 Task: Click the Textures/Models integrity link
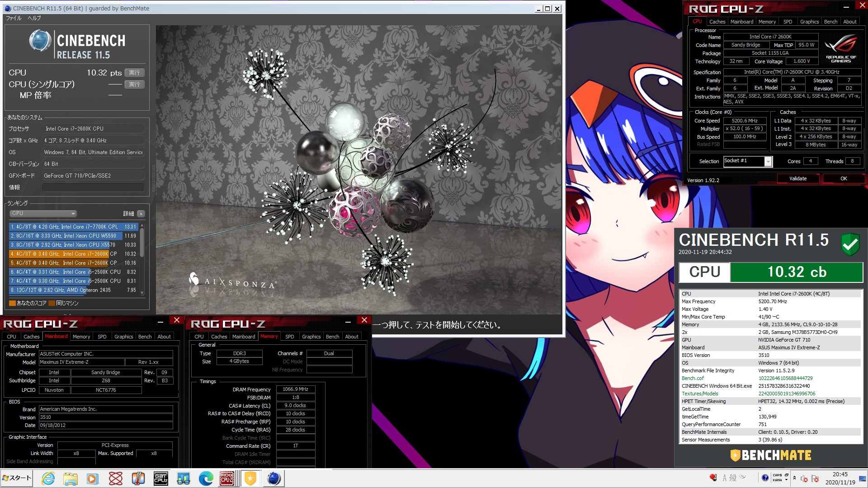tap(700, 394)
